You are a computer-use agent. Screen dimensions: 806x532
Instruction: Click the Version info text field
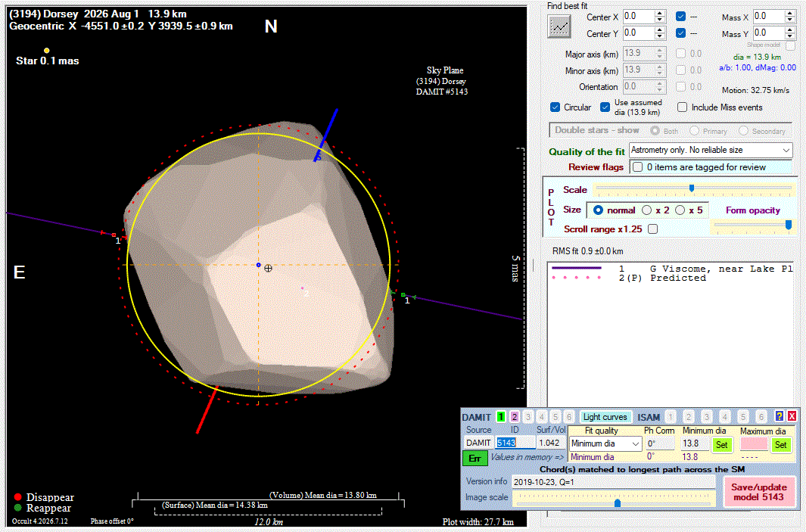click(x=613, y=482)
